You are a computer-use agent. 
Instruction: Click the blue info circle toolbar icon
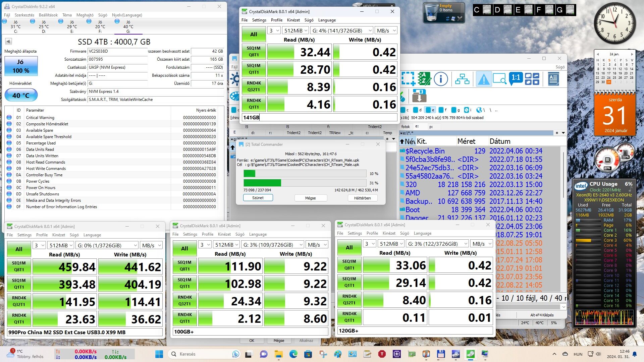click(x=441, y=79)
